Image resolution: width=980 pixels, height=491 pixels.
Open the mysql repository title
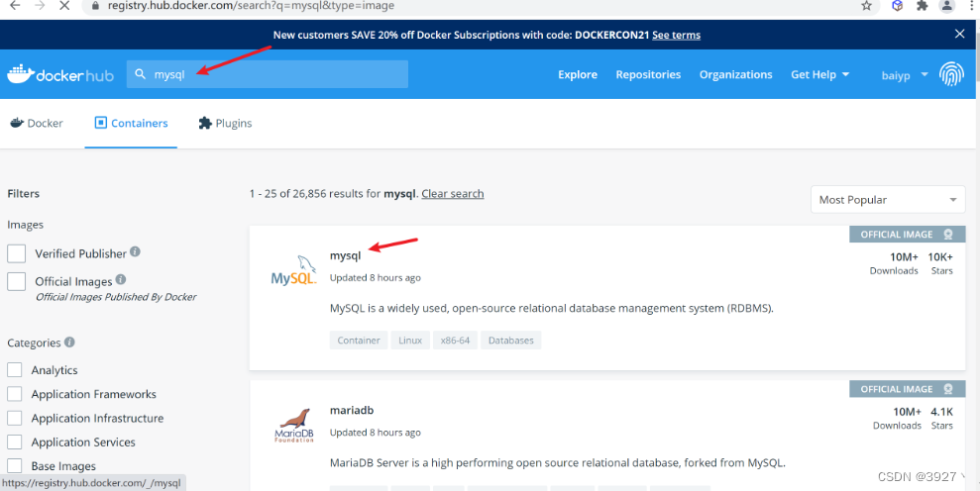click(346, 255)
